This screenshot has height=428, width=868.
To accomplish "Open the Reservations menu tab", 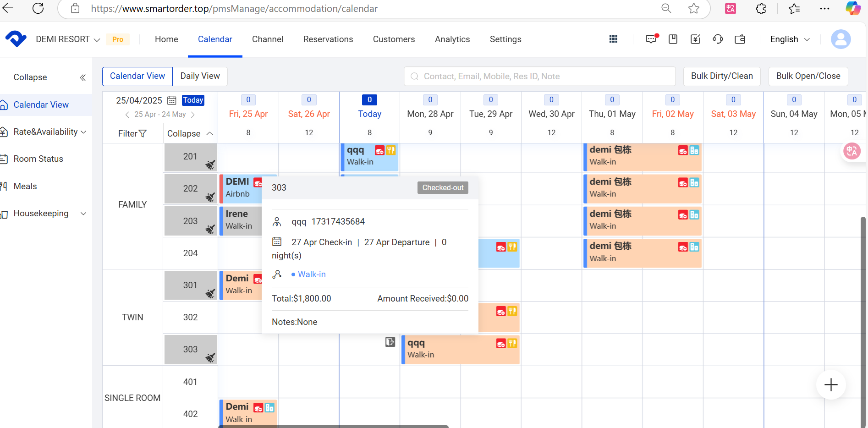I will tap(328, 39).
